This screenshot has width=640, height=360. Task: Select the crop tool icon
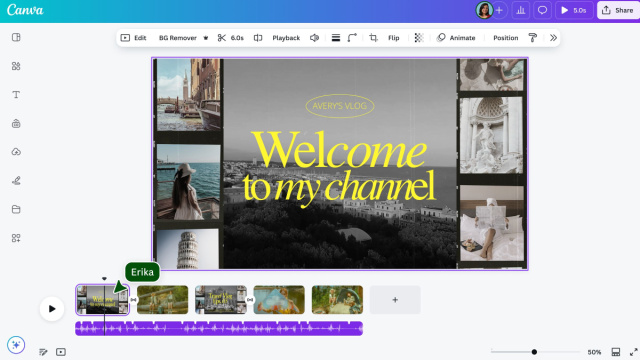(373, 38)
